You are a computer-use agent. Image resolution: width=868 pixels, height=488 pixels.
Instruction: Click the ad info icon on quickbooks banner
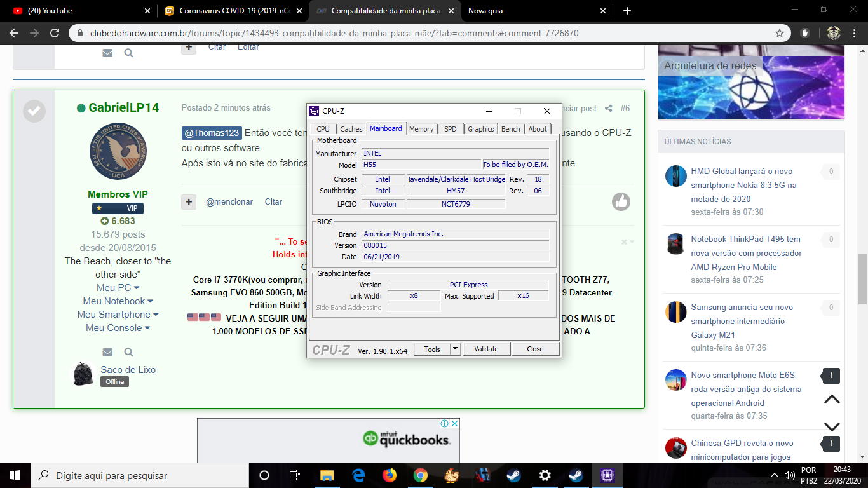[445, 423]
